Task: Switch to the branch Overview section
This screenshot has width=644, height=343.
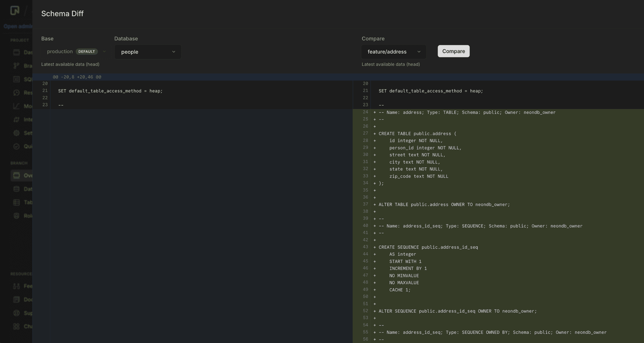Action: point(17,175)
